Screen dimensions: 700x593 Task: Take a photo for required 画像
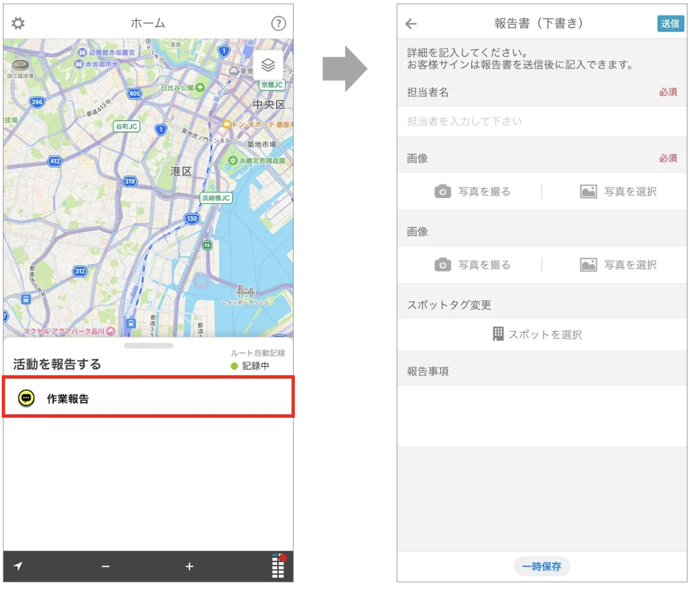click(473, 191)
